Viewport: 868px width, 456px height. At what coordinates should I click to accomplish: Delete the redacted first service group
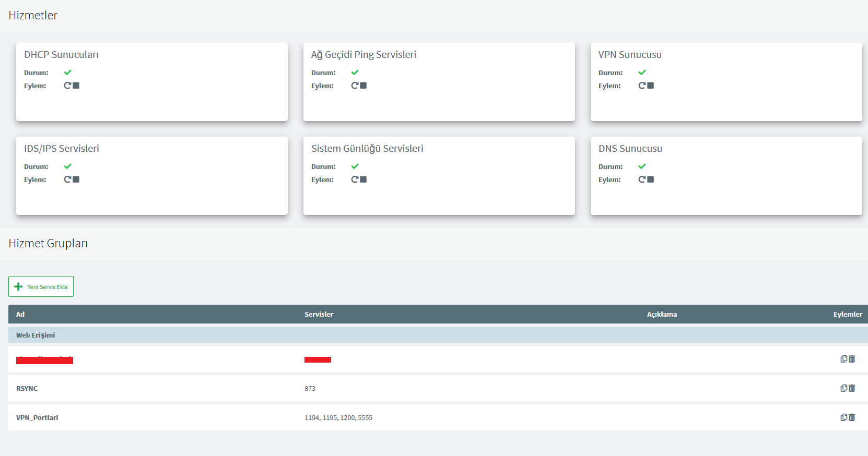852,359
